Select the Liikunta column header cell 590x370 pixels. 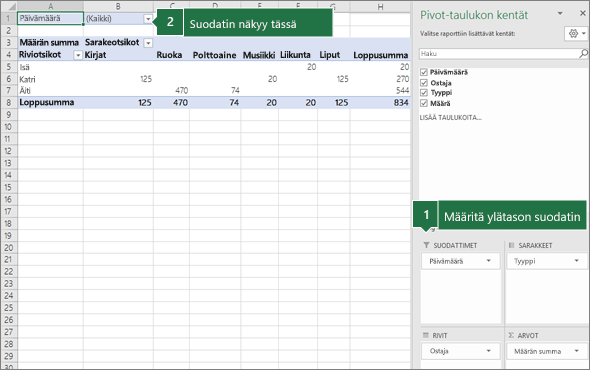[298, 55]
